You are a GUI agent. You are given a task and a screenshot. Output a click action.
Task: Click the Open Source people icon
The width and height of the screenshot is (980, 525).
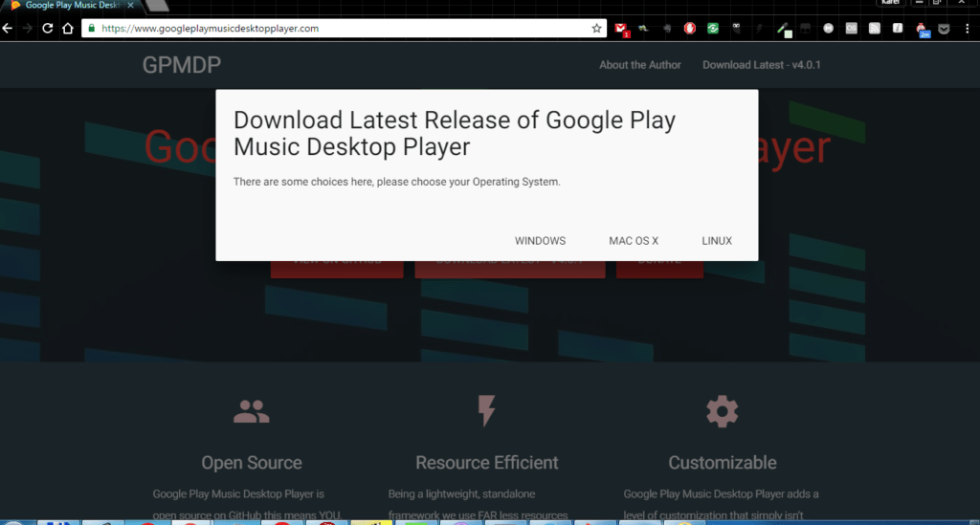coord(252,411)
